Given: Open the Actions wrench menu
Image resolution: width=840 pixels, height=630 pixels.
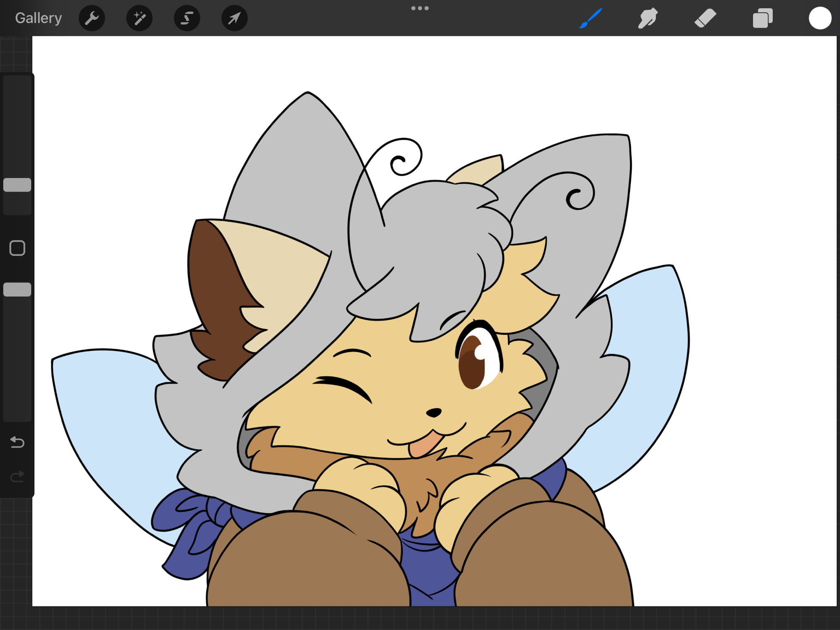Looking at the screenshot, I should (92, 18).
